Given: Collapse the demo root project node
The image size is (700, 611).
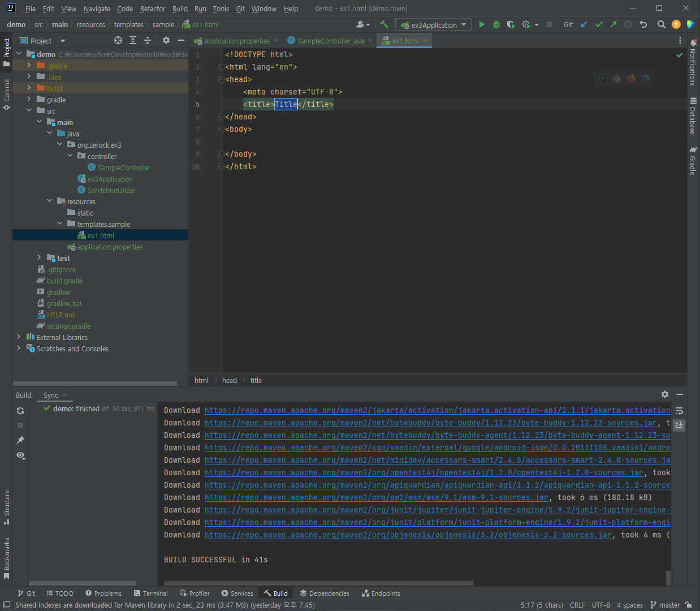Looking at the screenshot, I should click(19, 54).
